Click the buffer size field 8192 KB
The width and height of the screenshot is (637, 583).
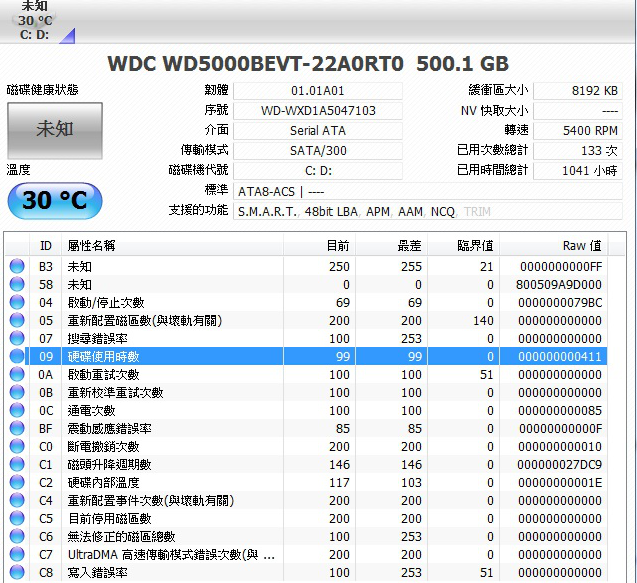[578, 91]
